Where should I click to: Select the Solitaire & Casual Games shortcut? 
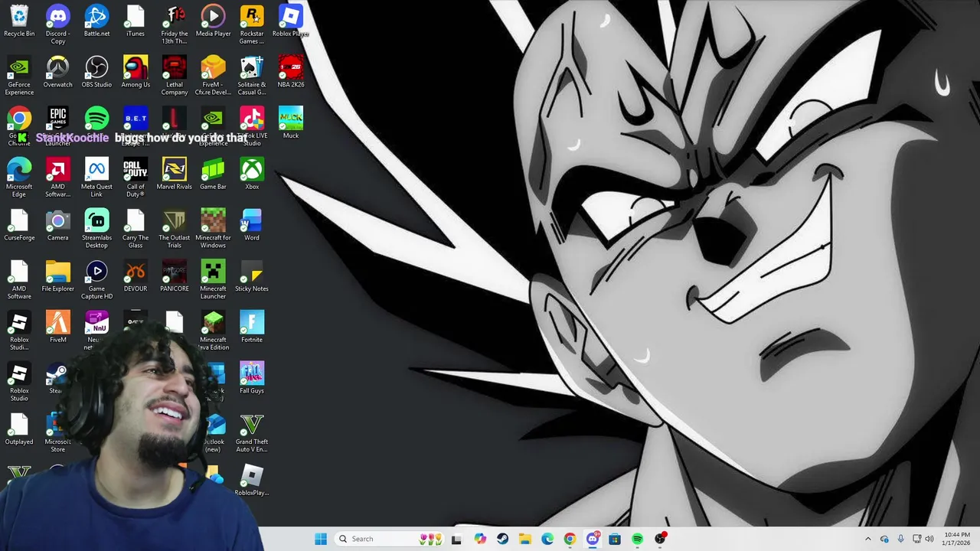coord(252,77)
